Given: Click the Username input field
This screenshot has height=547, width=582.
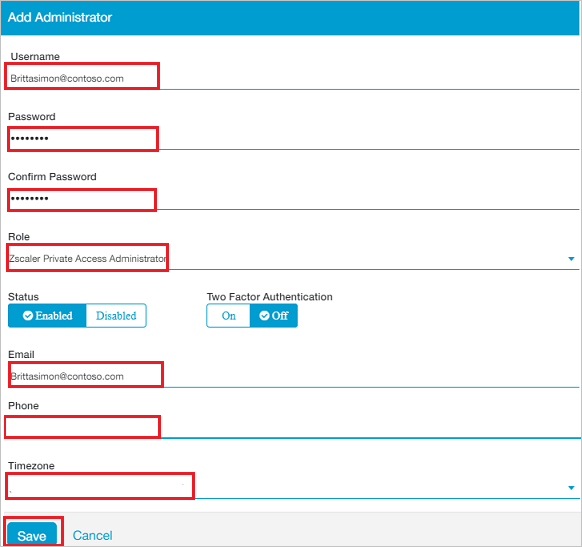Looking at the screenshot, I should (x=293, y=78).
